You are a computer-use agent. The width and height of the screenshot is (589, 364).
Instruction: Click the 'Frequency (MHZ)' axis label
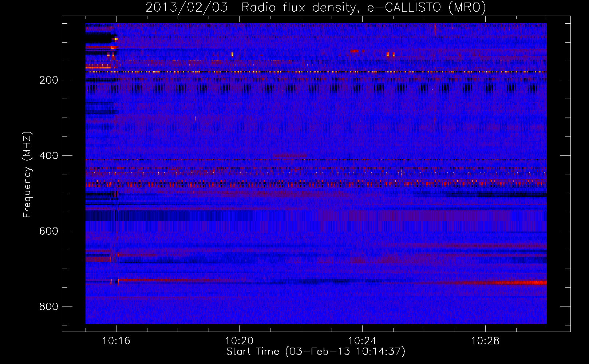(x=27, y=175)
